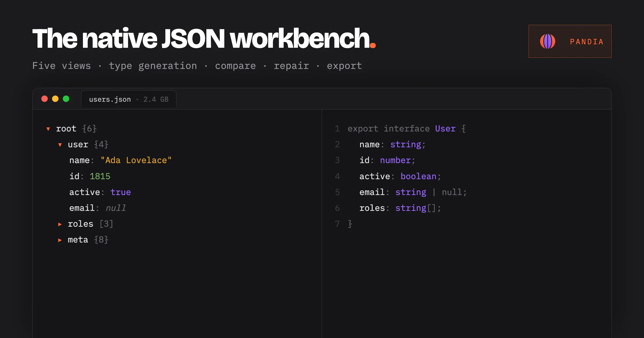Screen dimensions: 644x338
Task: Click the red close window dot
Action: pyautogui.click(x=45, y=99)
